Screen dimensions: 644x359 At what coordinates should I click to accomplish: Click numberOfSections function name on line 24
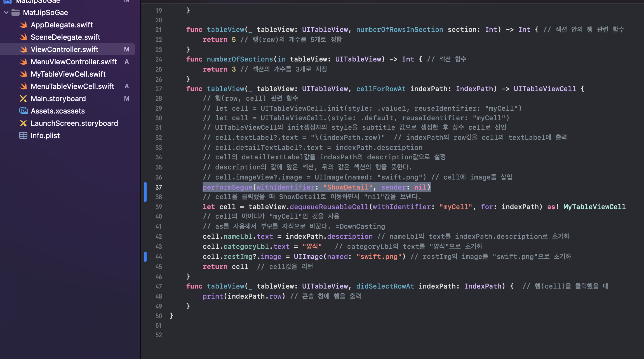(240, 59)
